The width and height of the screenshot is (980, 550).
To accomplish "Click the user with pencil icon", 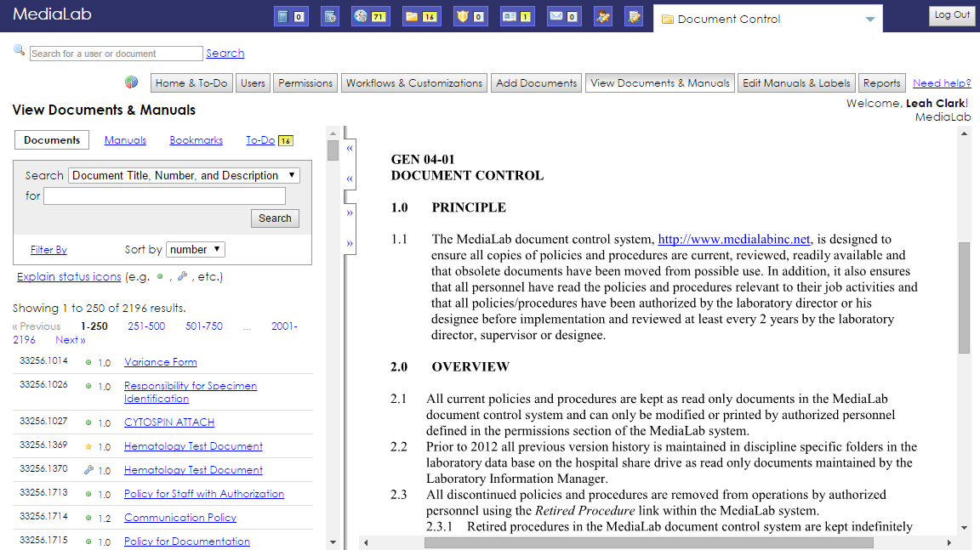I will click(603, 16).
